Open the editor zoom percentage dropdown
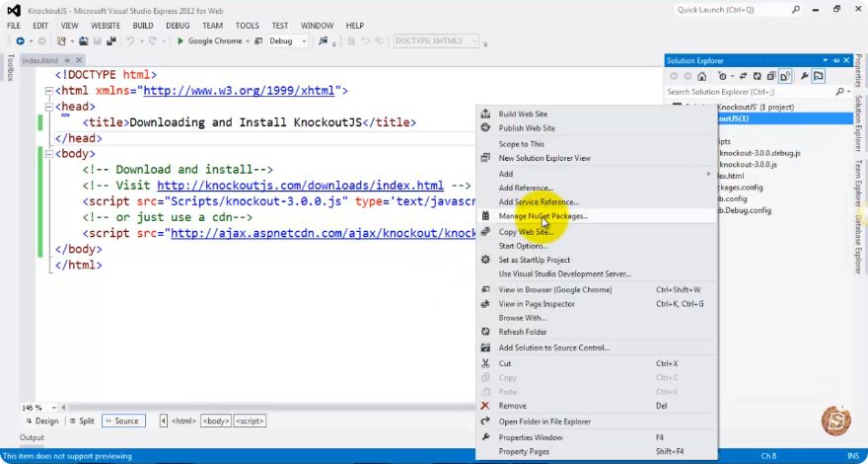Screen dimensions: 868x464 point(38,408)
